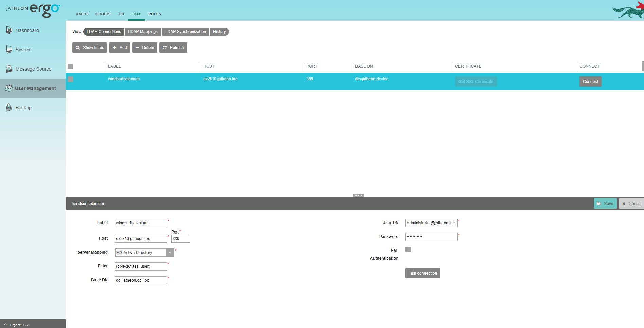The height and width of the screenshot is (328, 644).
Task: Click the Test connection button
Action: (x=423, y=273)
